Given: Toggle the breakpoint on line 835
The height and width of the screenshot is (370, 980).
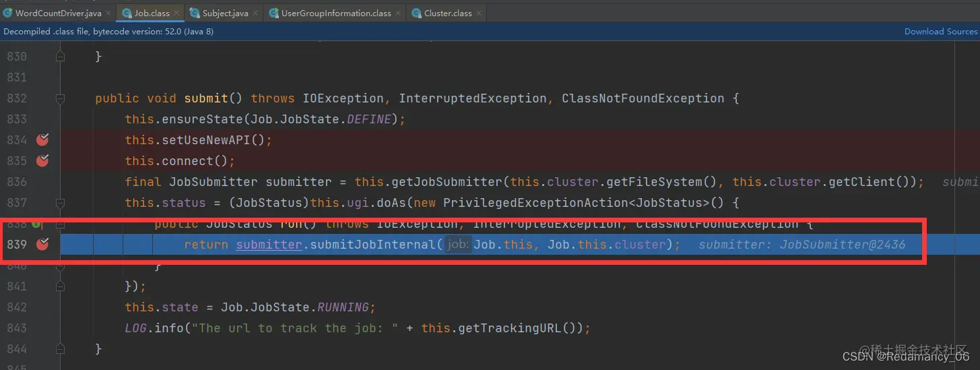Looking at the screenshot, I should pyautogui.click(x=42, y=160).
